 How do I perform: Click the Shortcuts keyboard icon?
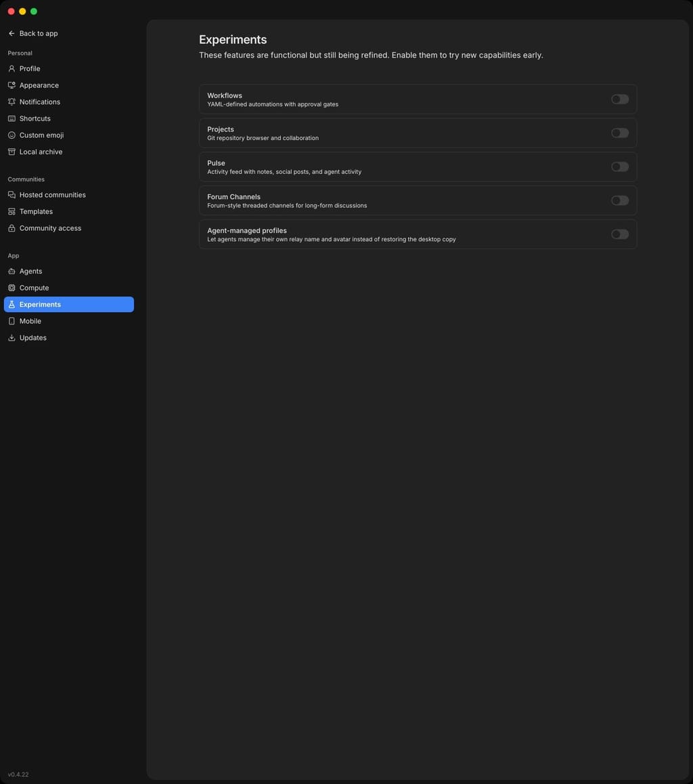click(x=12, y=118)
